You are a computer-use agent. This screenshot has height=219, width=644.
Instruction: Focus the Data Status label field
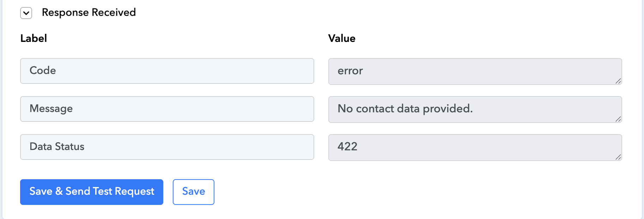[x=167, y=147]
